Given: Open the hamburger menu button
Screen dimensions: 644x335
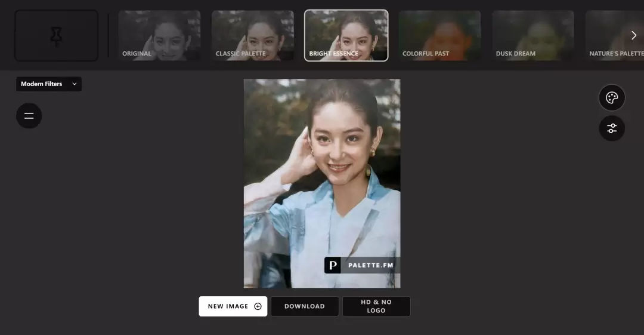Looking at the screenshot, I should [29, 116].
